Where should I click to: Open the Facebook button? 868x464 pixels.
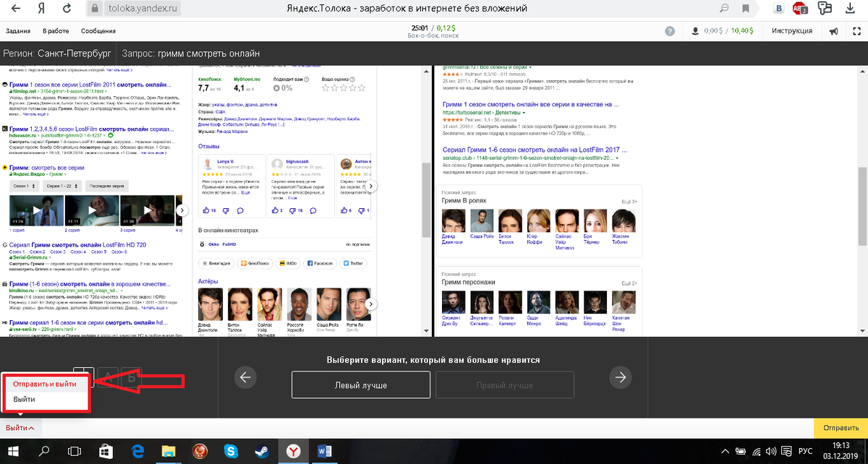320,264
